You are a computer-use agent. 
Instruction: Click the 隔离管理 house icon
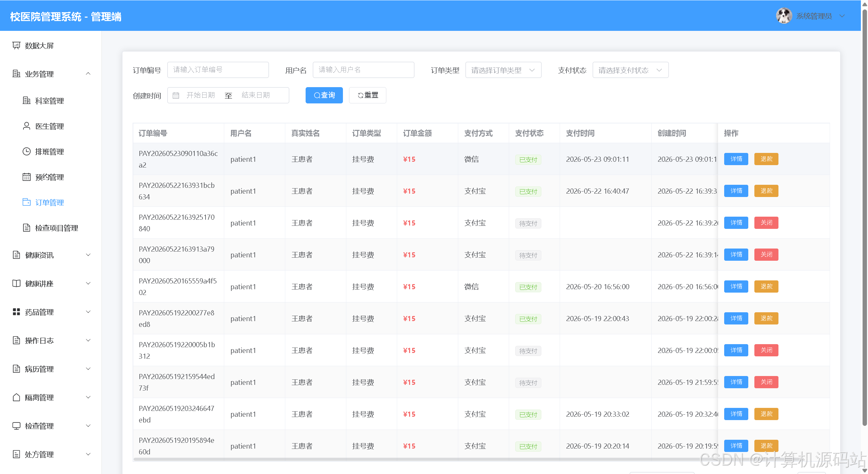tap(16, 397)
